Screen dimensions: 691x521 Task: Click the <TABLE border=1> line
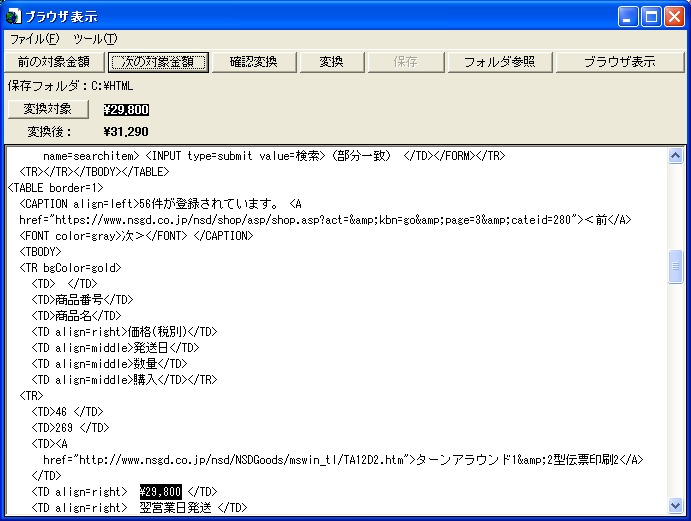(x=56, y=188)
